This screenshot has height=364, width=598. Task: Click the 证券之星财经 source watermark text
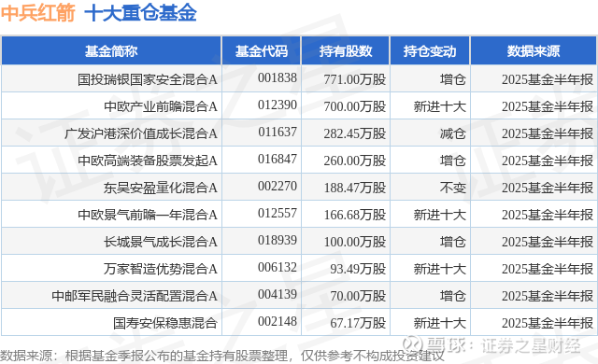[530, 345]
